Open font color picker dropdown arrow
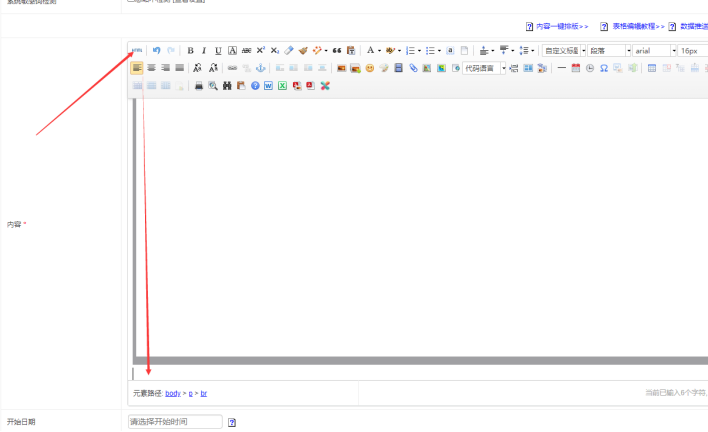The height and width of the screenshot is (432, 708). pos(378,50)
